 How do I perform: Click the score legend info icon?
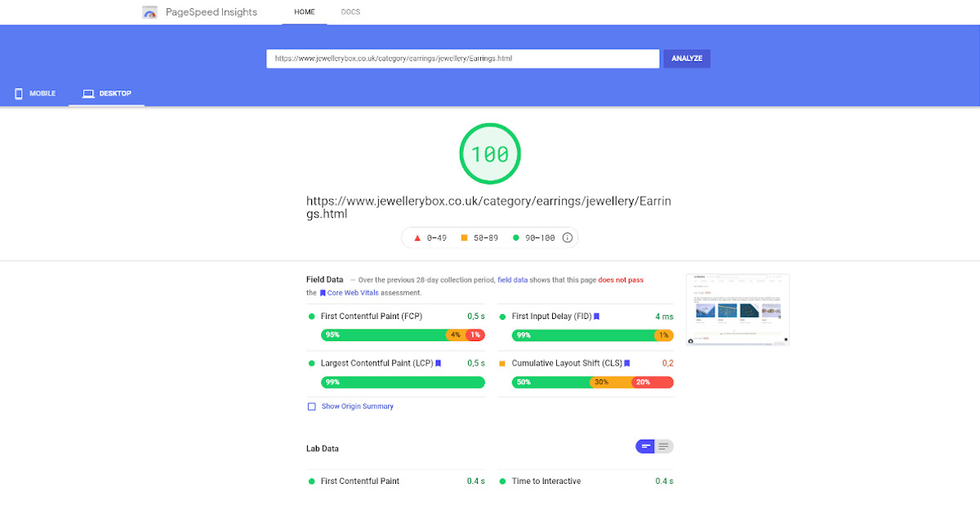[x=568, y=238]
